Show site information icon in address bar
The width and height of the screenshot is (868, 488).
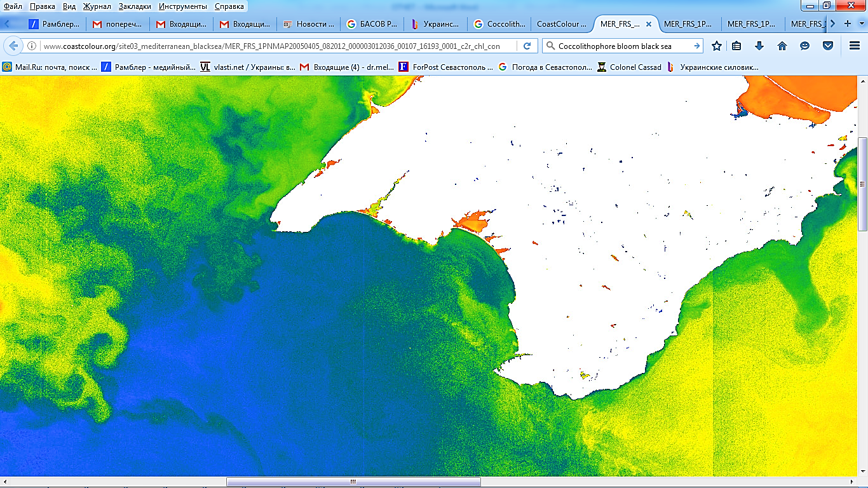tap(32, 46)
